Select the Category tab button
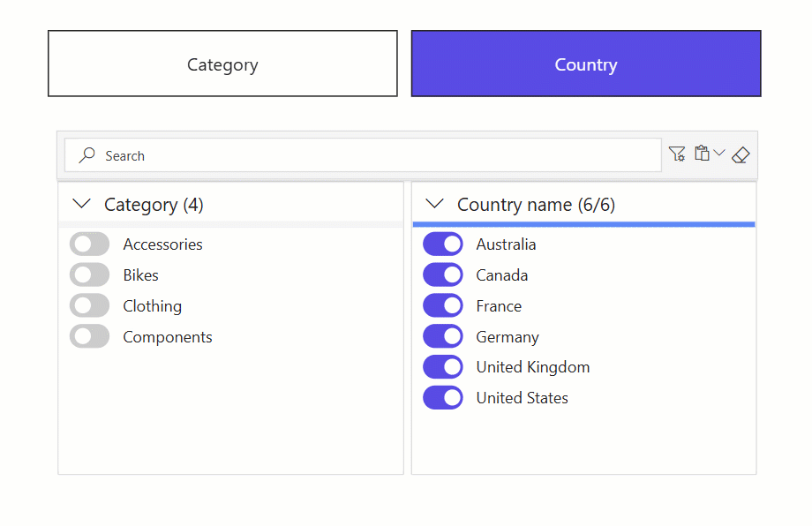 [x=222, y=64]
